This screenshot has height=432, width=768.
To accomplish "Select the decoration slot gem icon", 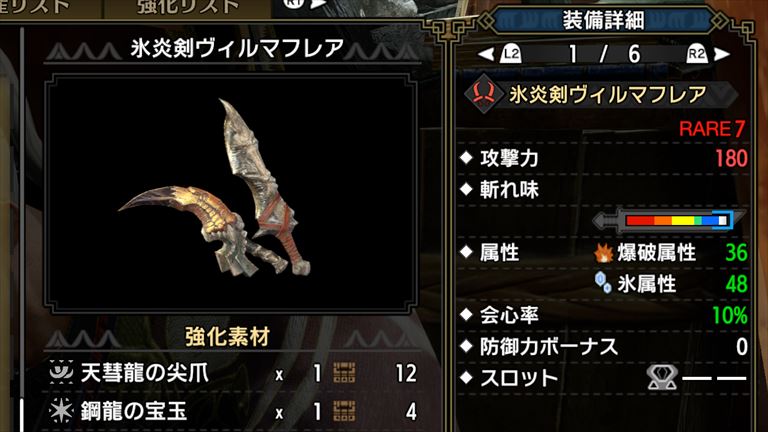I will pos(662,377).
